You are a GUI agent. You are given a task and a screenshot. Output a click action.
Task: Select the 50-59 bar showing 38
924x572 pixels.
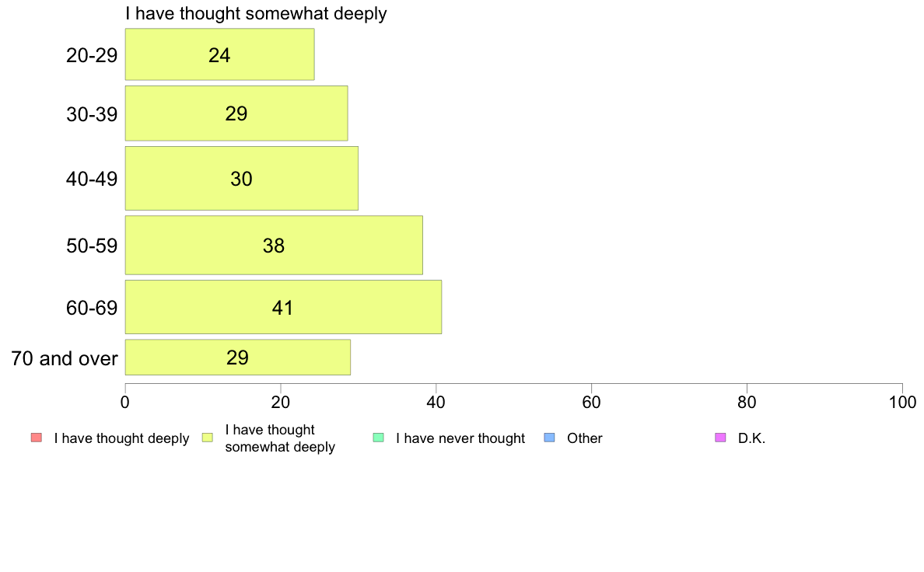click(x=274, y=245)
